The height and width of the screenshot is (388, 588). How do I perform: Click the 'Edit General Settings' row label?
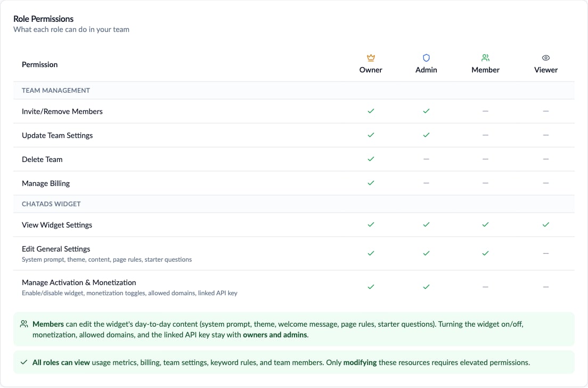point(56,249)
